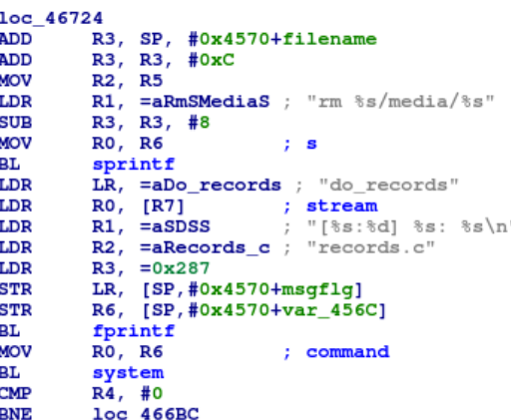Click the filename stack variable

pyautogui.click(x=329, y=39)
